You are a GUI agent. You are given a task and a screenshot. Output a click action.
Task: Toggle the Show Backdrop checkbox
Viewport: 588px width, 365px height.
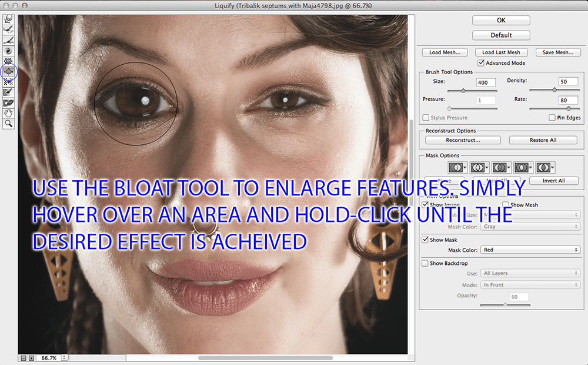(425, 263)
